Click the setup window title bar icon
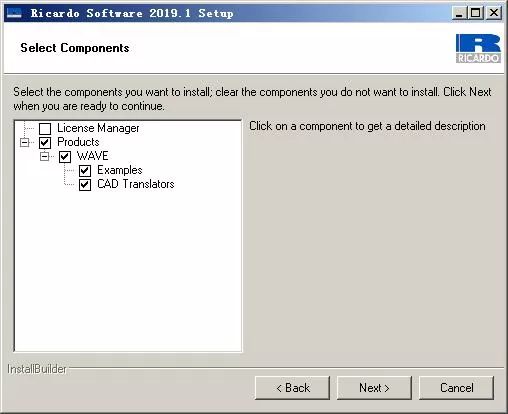This screenshot has height=414, width=508. tap(14, 13)
